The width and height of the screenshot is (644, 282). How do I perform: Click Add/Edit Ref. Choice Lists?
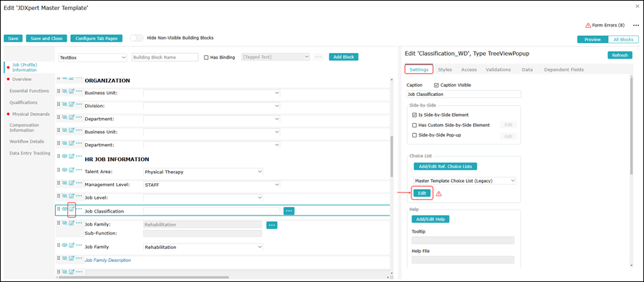[x=445, y=167]
